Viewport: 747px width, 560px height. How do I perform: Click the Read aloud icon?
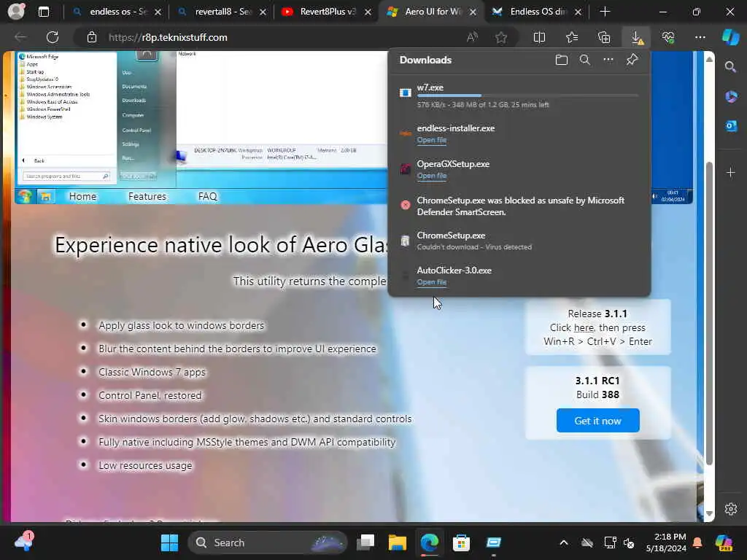point(472,37)
